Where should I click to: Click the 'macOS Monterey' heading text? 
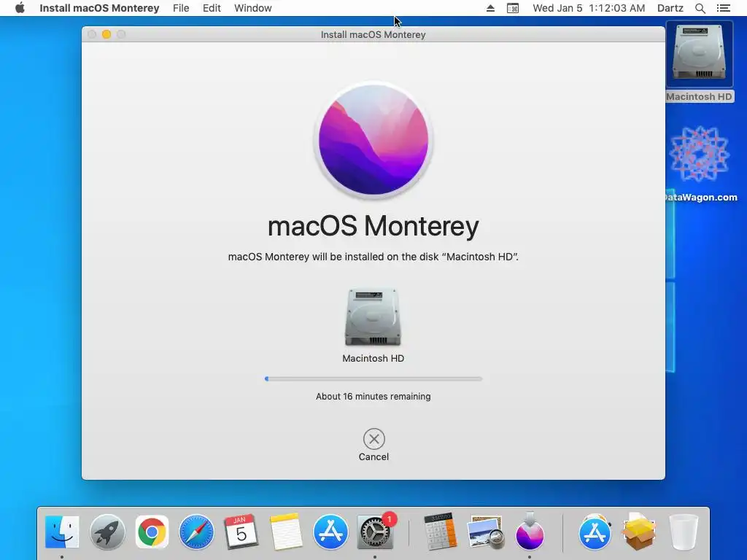coord(373,226)
